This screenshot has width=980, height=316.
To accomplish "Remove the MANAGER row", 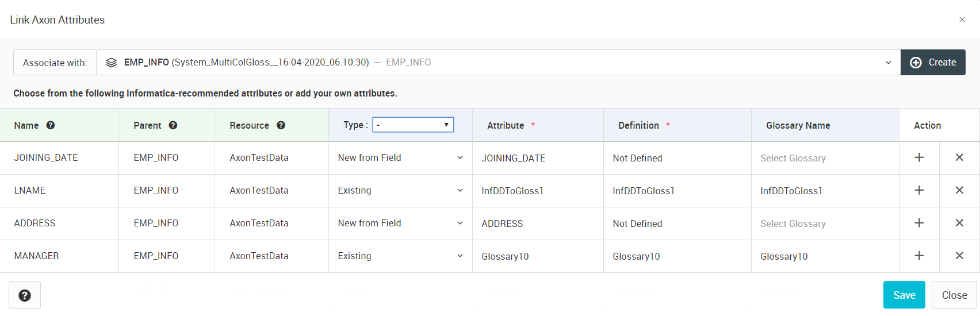I will [x=959, y=256].
